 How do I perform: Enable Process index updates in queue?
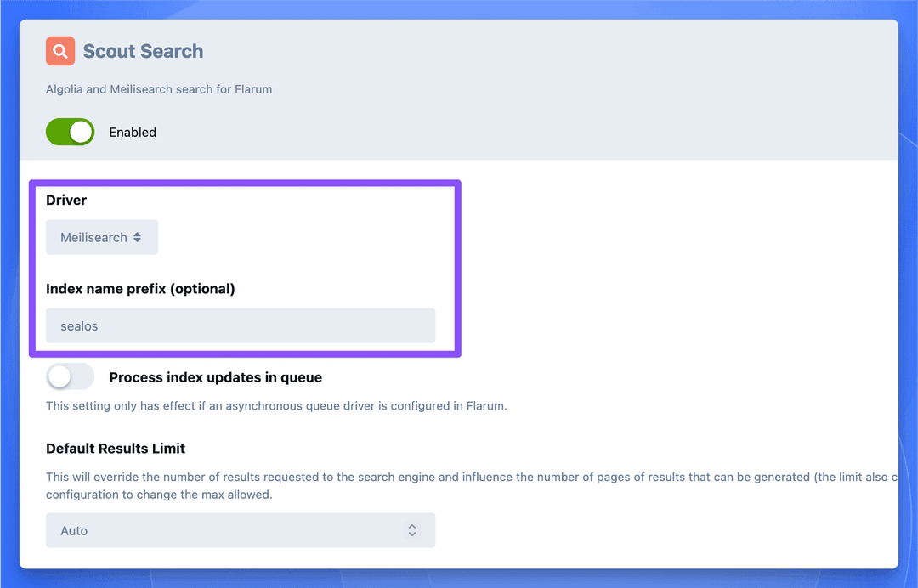[70, 376]
